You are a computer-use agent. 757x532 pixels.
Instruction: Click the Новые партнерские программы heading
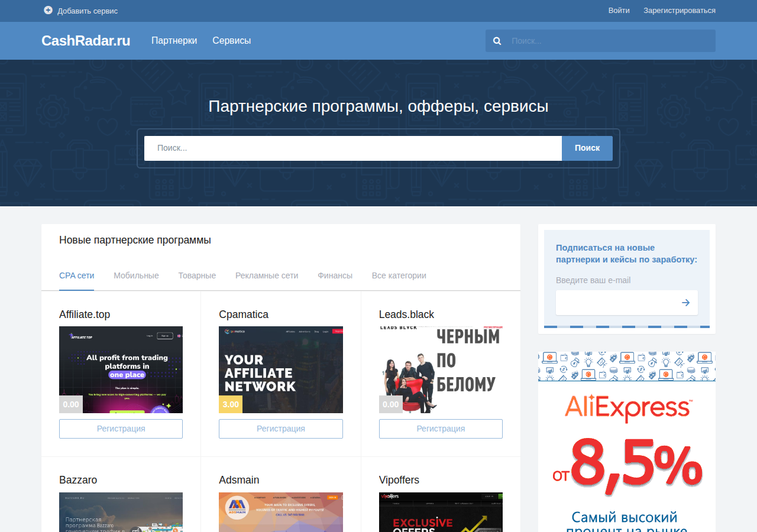135,240
